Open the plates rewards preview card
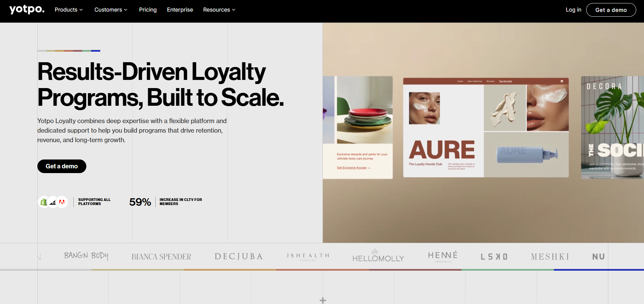 pos(358,128)
